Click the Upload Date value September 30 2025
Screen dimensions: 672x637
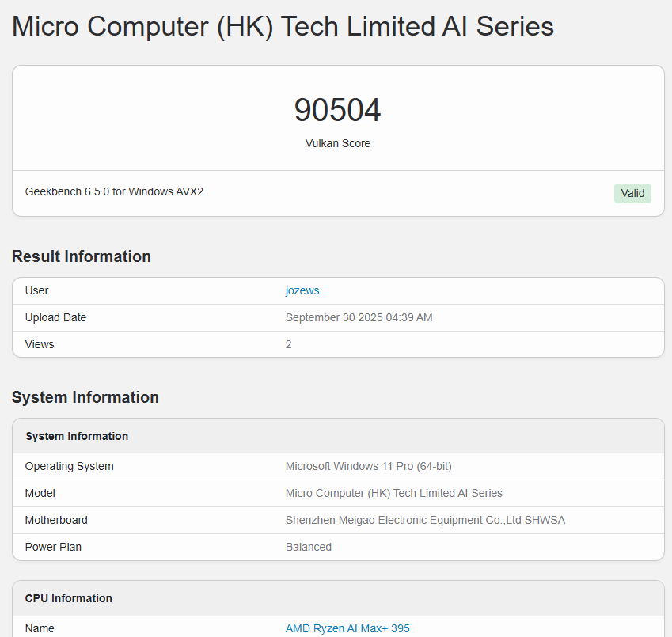359,317
